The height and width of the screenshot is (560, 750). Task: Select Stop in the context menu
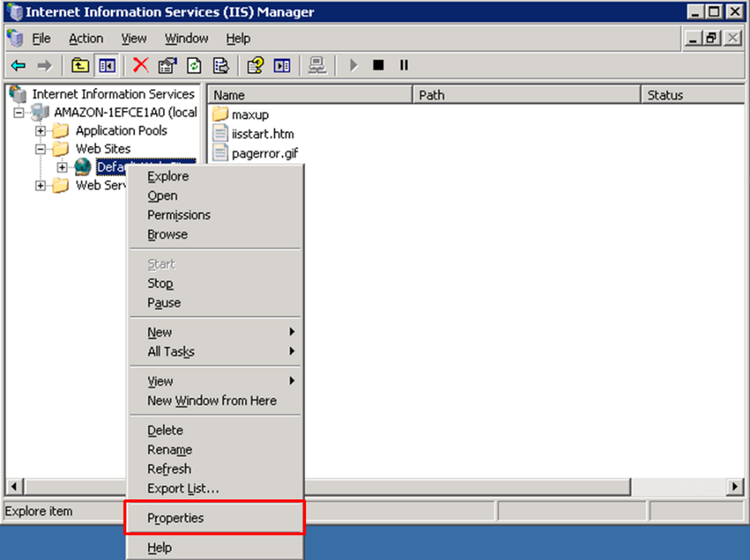tap(215, 283)
